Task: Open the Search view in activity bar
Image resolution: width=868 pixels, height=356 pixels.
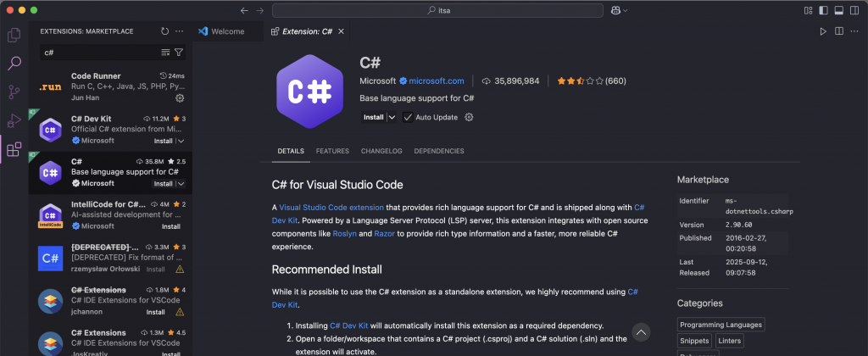Action: [x=14, y=64]
